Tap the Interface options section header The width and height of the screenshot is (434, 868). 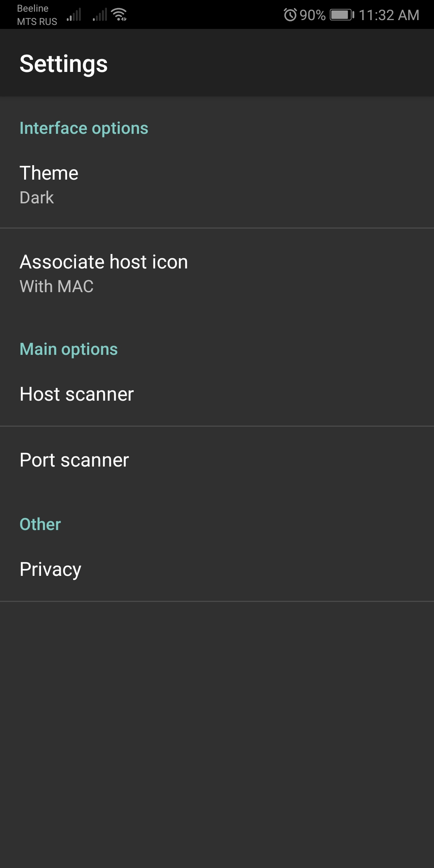coord(84,129)
